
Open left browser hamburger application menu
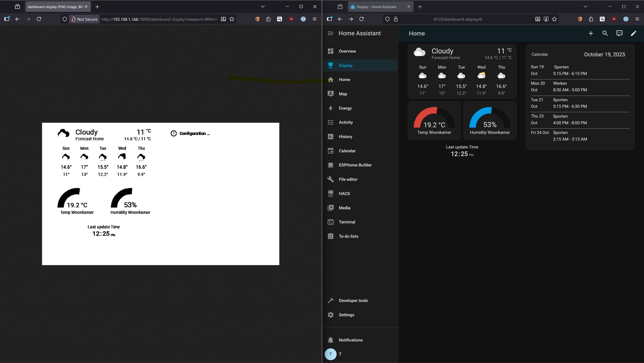[315, 19]
